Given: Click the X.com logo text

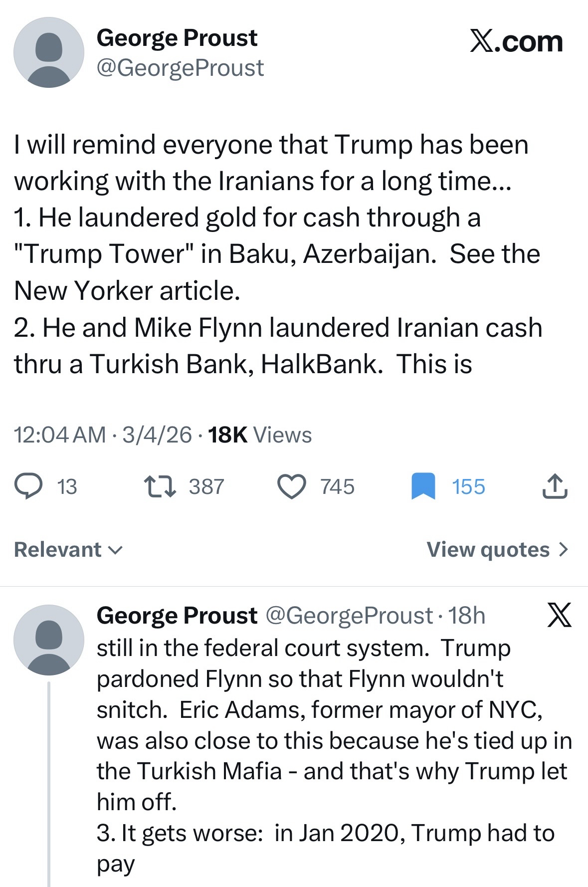Looking at the screenshot, I should pyautogui.click(x=516, y=41).
